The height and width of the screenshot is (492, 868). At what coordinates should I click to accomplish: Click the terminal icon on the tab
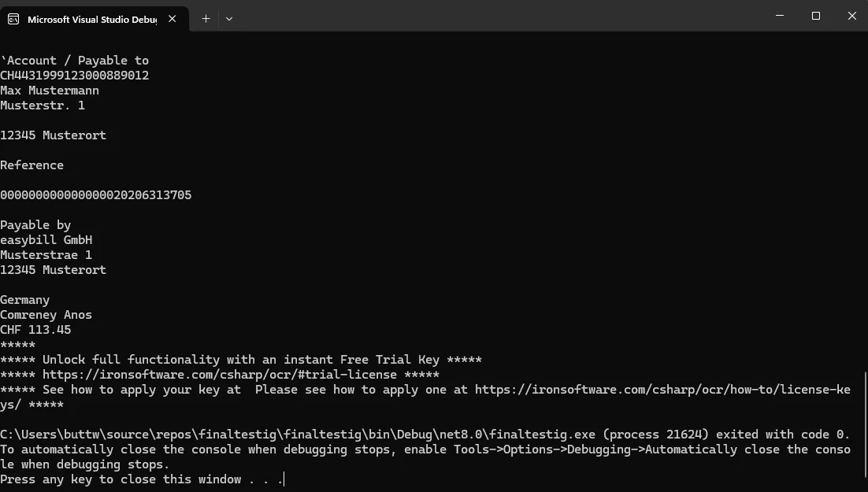14,19
